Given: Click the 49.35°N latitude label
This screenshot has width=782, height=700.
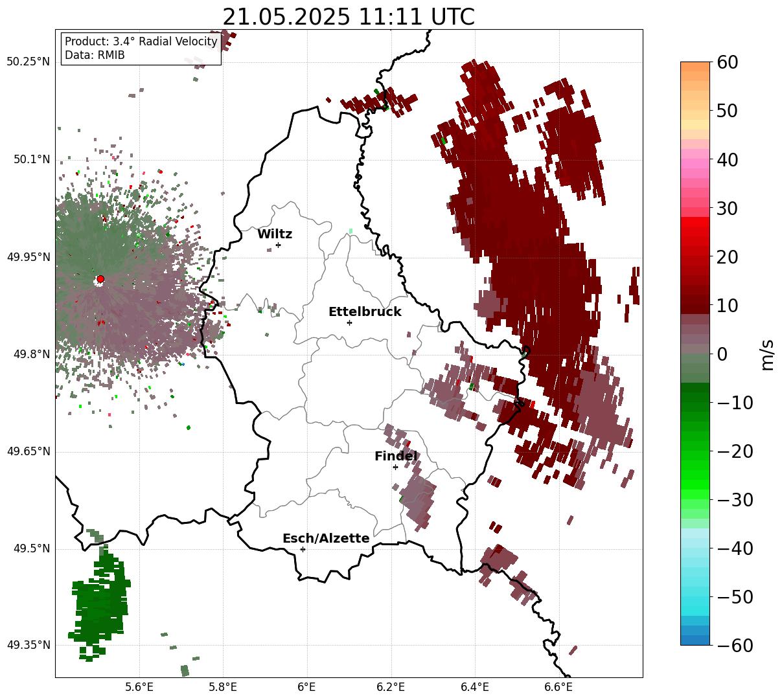Looking at the screenshot, I should pos(28,645).
